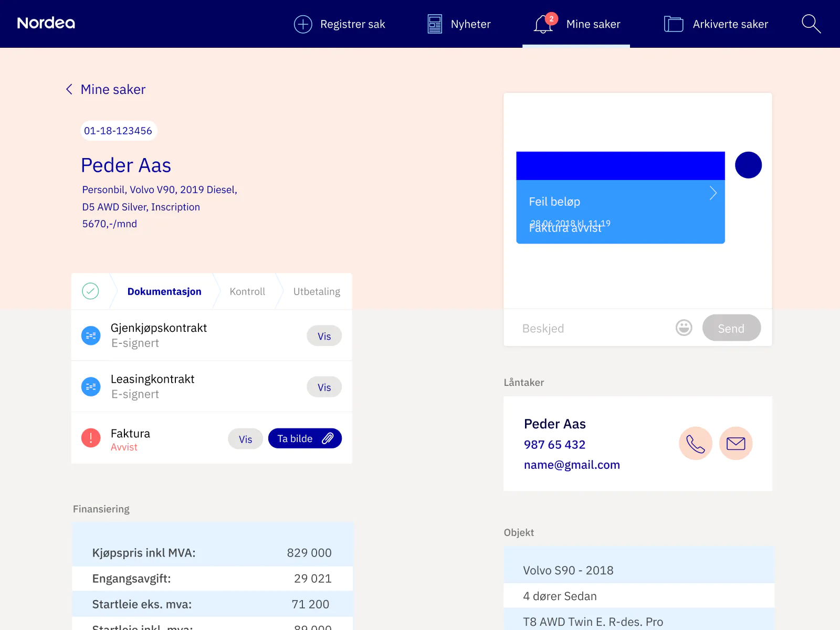Click the back chevron beside Mine saker
The height and width of the screenshot is (630, 840).
click(69, 89)
